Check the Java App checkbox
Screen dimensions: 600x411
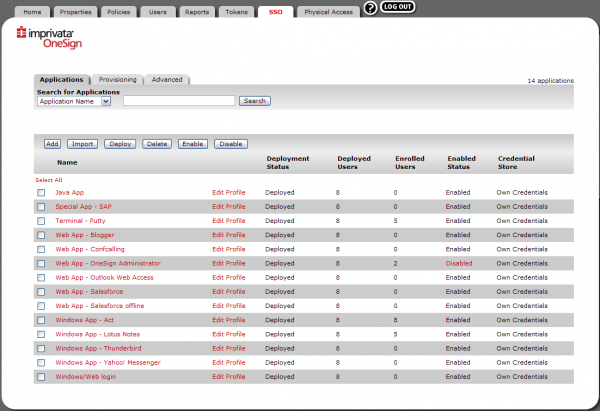click(x=41, y=192)
